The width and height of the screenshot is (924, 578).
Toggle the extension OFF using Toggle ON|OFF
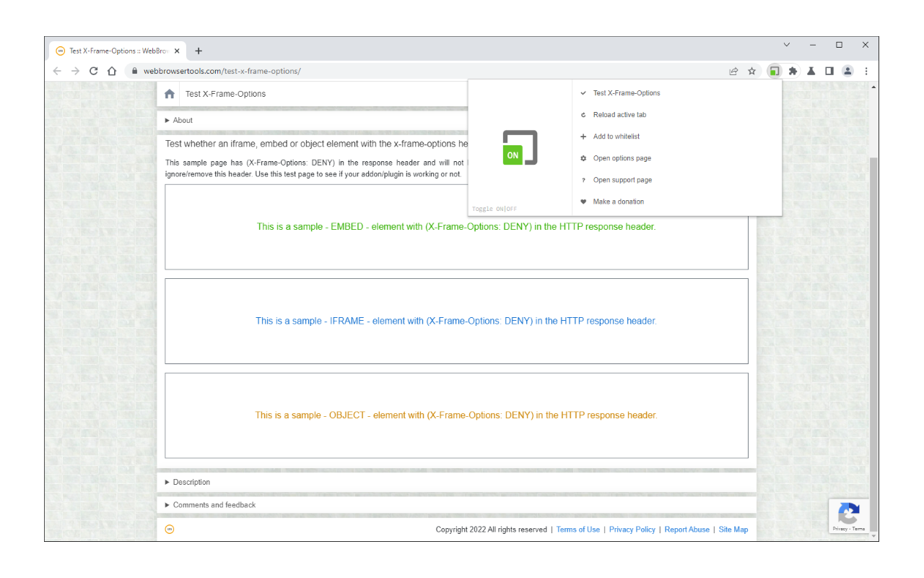494,208
